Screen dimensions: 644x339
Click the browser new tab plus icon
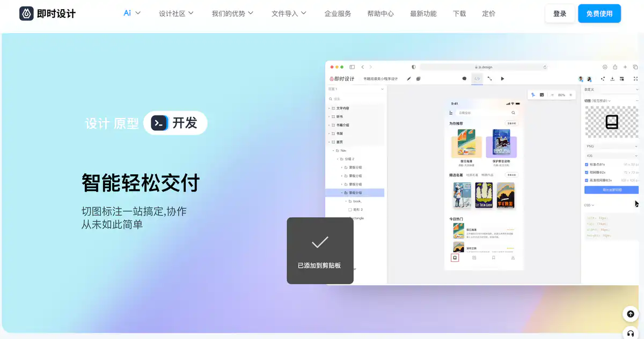point(625,67)
